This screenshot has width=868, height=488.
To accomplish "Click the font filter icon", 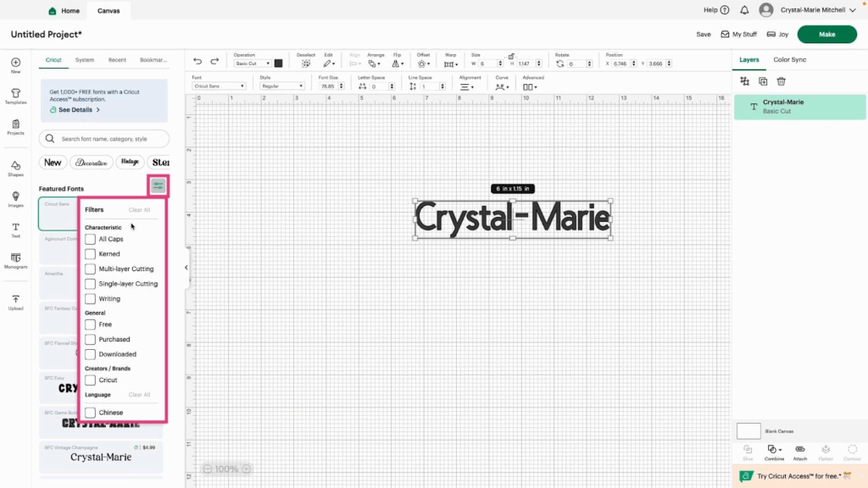I will coord(159,186).
